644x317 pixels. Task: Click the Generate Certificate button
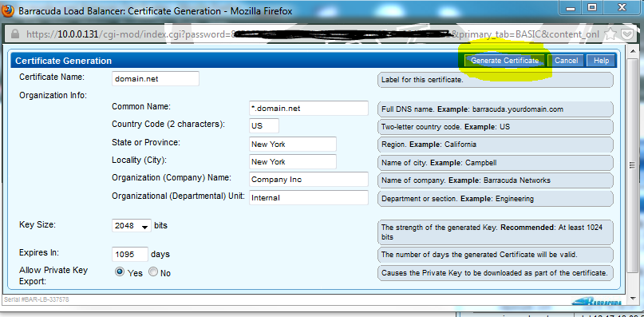[505, 61]
